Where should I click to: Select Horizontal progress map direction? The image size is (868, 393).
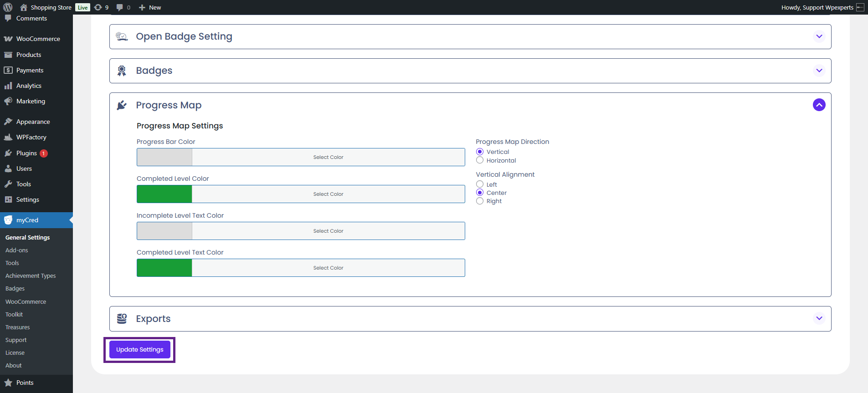(x=480, y=160)
